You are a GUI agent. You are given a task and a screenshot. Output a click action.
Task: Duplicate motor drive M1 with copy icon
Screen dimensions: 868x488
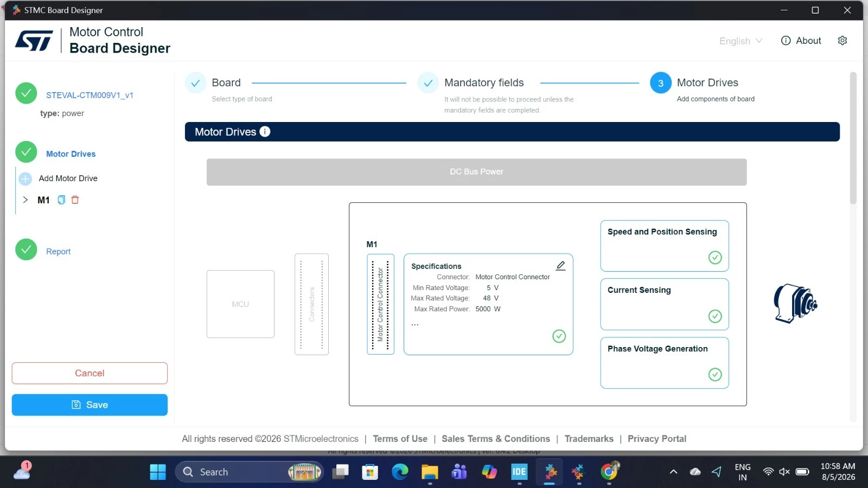[61, 200]
